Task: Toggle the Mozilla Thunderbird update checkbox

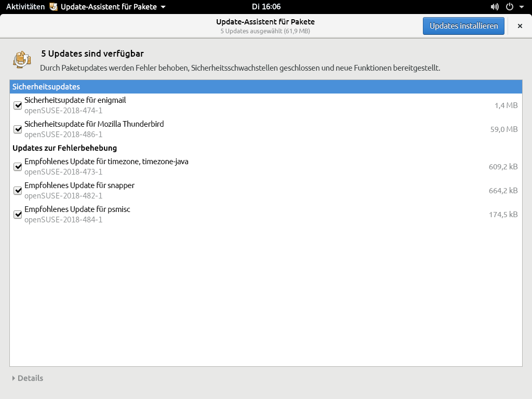Action: (18, 129)
